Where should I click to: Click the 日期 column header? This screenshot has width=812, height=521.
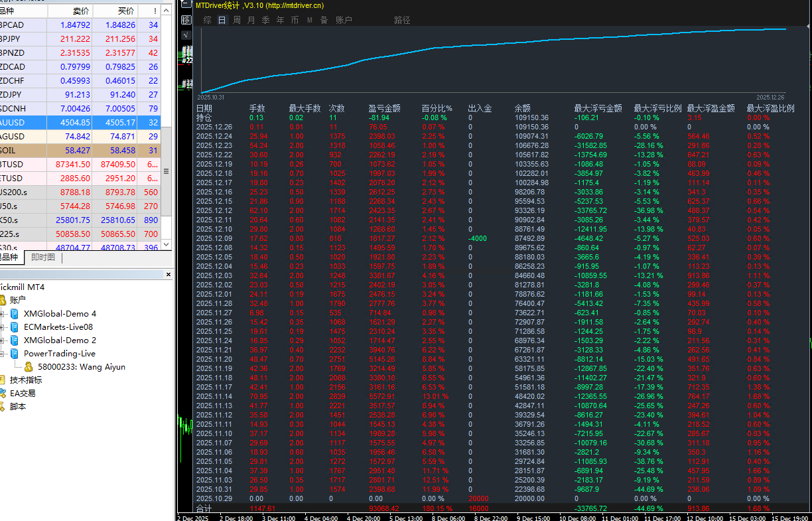(x=204, y=108)
